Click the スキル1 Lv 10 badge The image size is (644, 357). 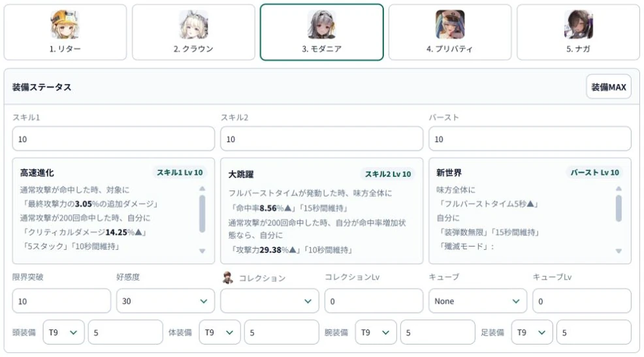coord(180,173)
